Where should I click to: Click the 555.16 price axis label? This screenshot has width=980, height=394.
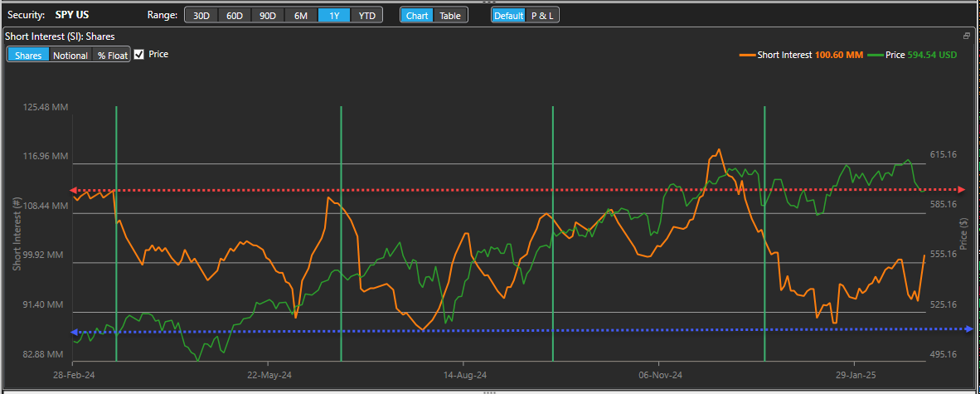[x=944, y=255]
